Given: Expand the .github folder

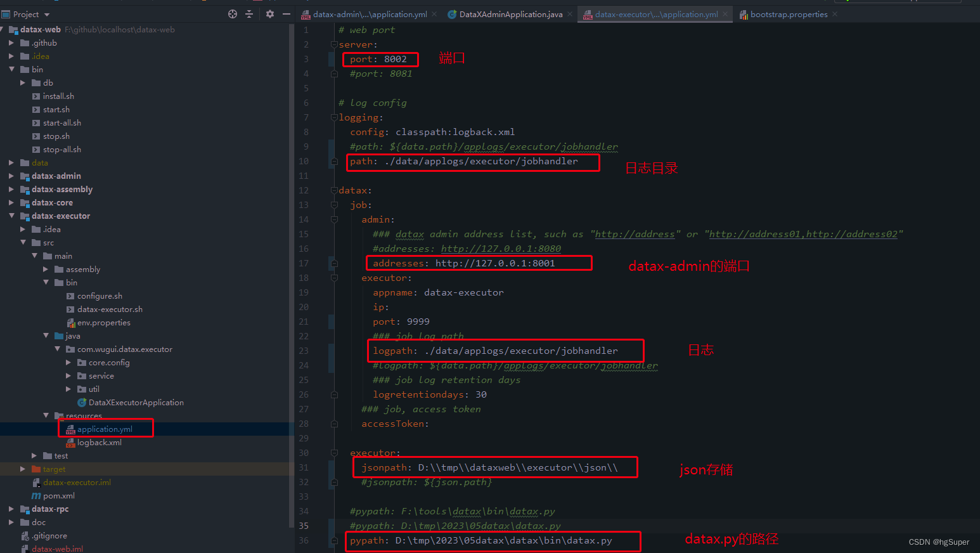Looking at the screenshot, I should click(x=11, y=43).
